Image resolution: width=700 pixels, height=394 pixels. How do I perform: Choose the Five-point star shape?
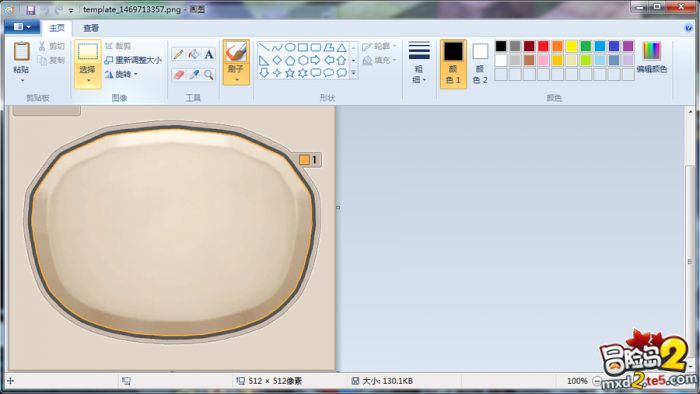[x=290, y=73]
